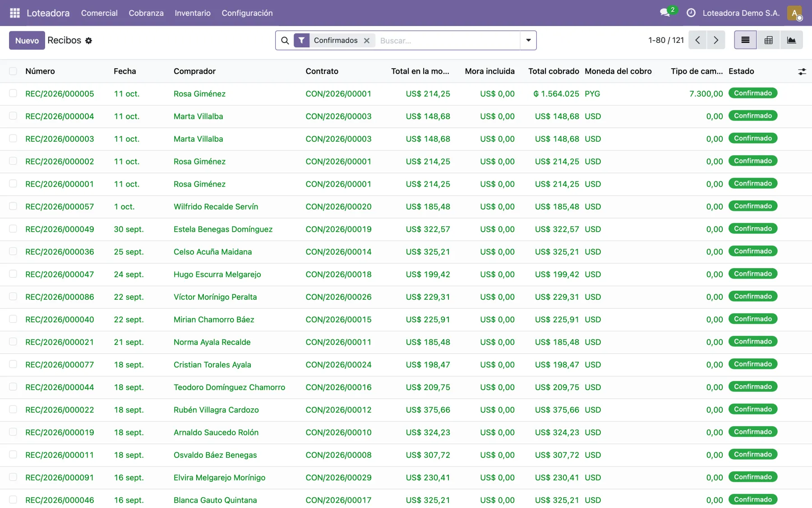Open the activities clock icon
Screen dimensions: 812x508
[691, 13]
